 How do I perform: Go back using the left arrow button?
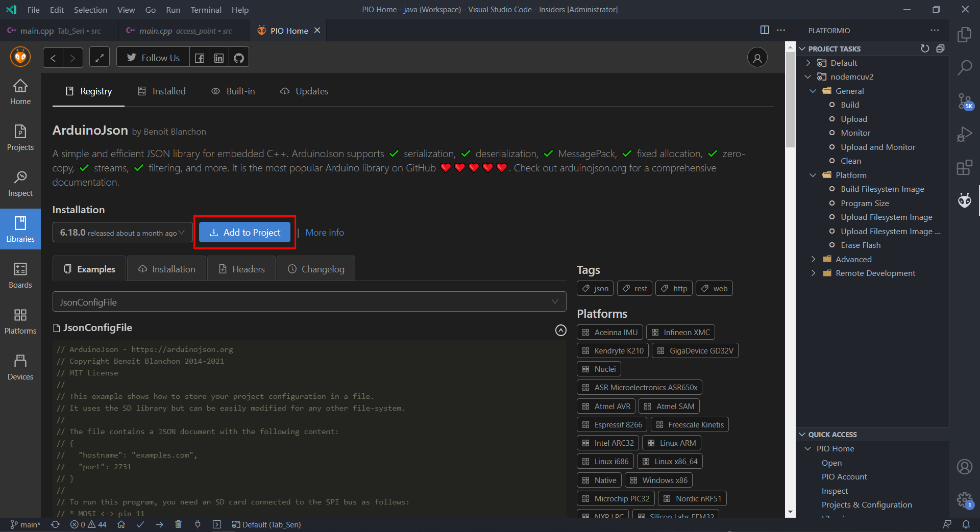pos(53,58)
